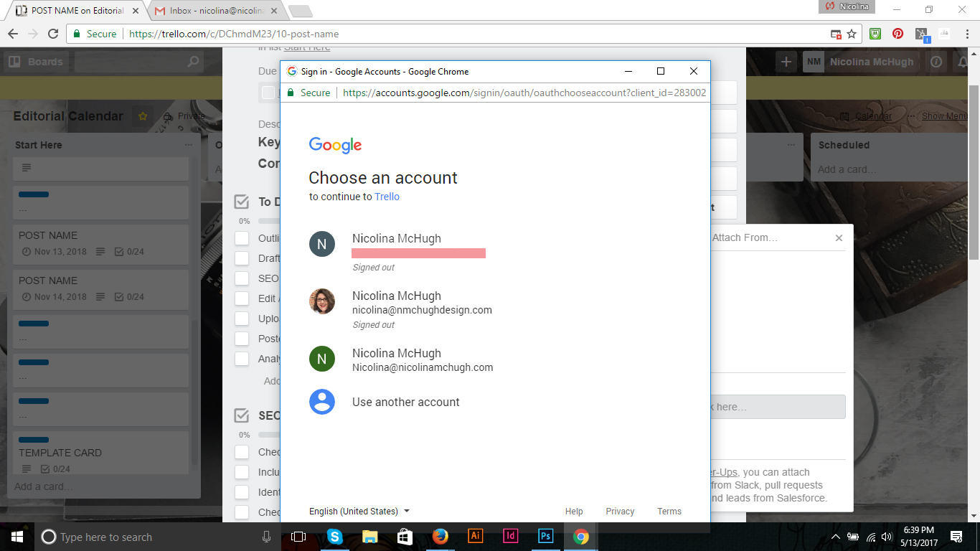Click Add a card in Scheduled list

847,170
